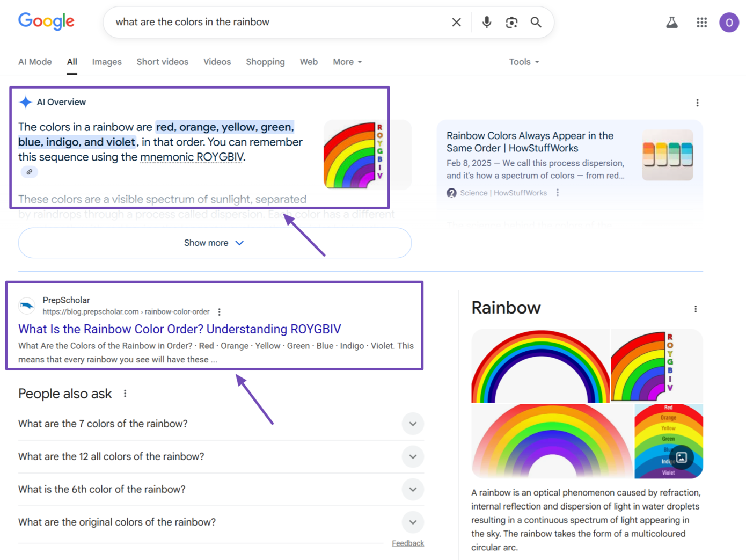Open the faded gradient rainbow image in panel
746x560 pixels.
(552, 441)
